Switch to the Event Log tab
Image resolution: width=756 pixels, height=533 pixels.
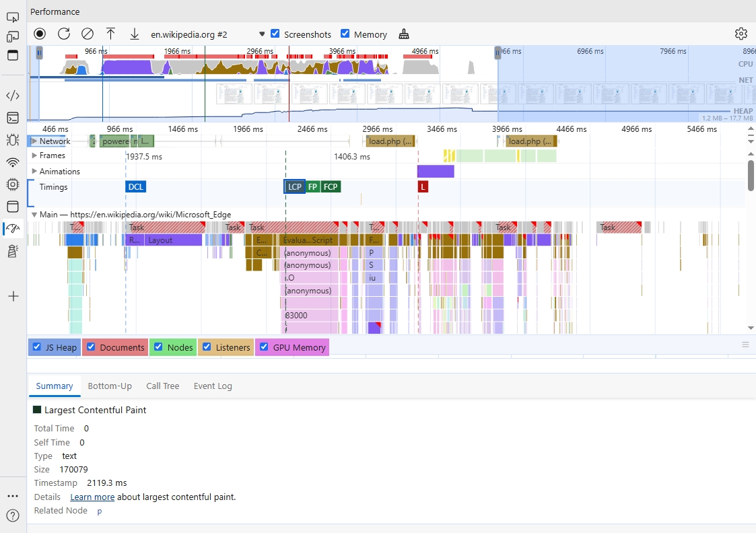point(213,386)
